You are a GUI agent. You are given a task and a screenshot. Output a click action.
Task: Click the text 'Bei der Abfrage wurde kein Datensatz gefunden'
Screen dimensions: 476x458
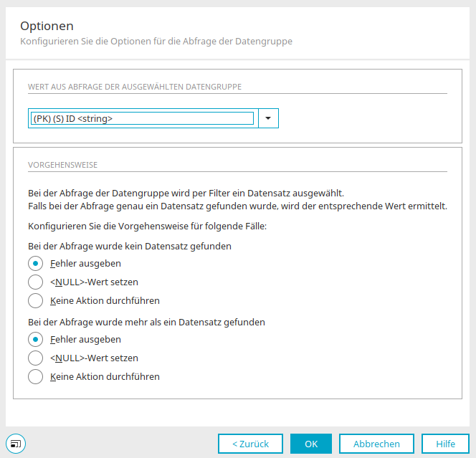[130, 246]
